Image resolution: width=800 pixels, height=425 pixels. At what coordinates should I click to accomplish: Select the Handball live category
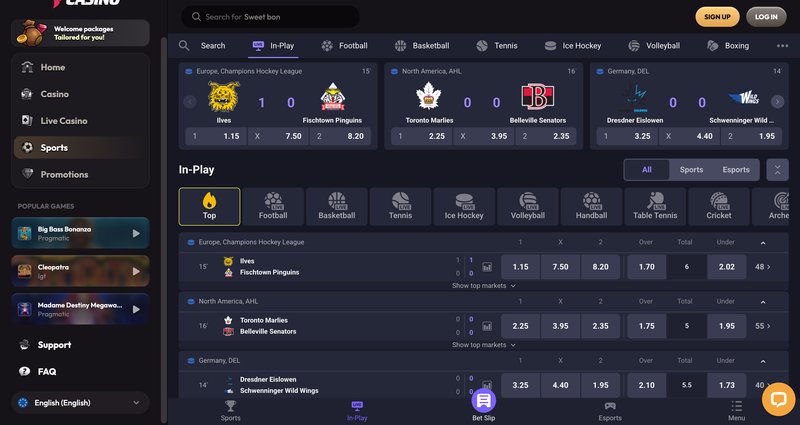591,206
